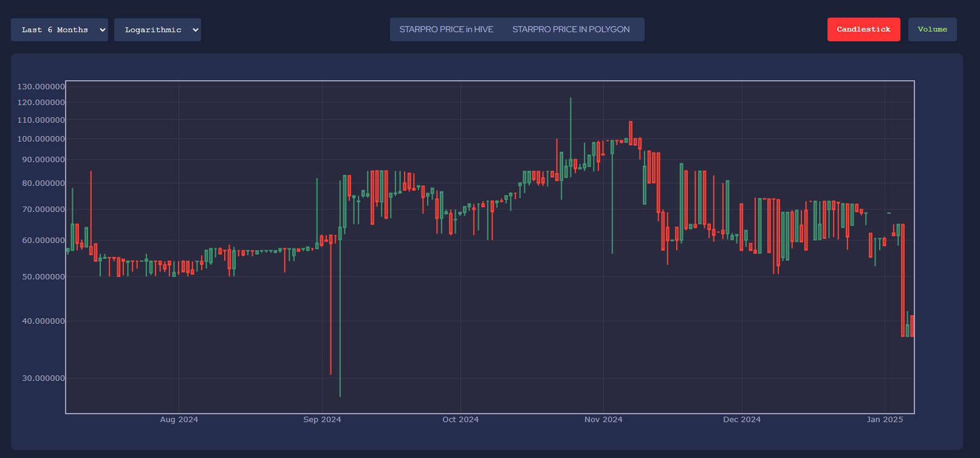Click the Sep 2024 x-axis label
The width and height of the screenshot is (980, 458).
[322, 420]
